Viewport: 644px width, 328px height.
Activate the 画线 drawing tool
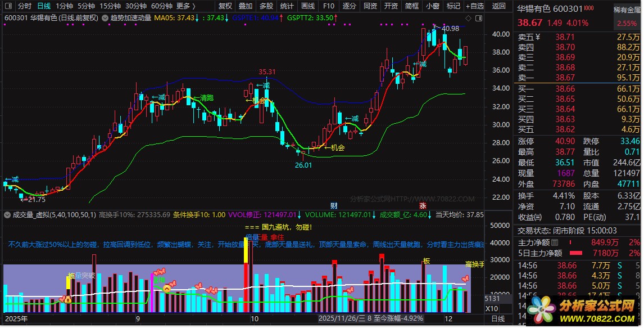307,6
